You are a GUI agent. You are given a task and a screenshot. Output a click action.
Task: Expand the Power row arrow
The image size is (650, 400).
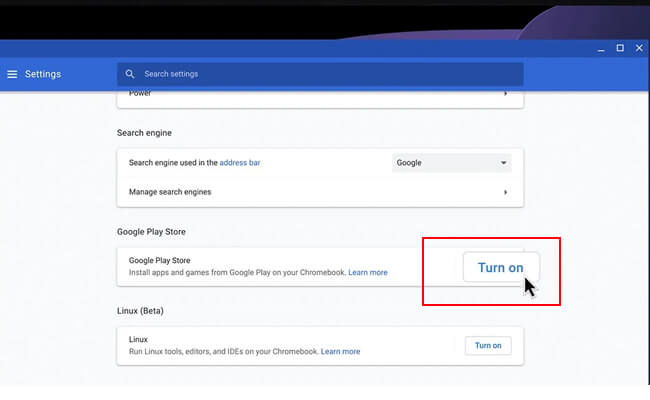[505, 94]
